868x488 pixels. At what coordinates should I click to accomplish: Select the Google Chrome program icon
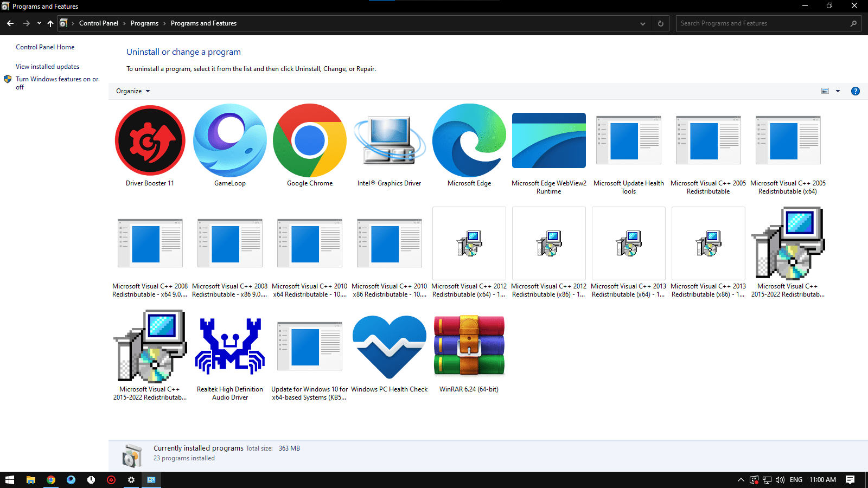pos(310,140)
